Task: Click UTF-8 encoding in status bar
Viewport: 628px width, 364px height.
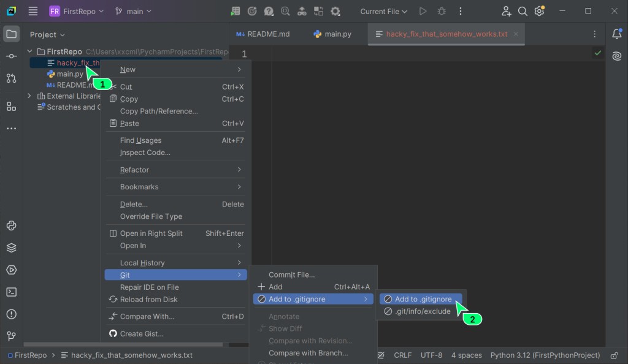Action: 431,355
